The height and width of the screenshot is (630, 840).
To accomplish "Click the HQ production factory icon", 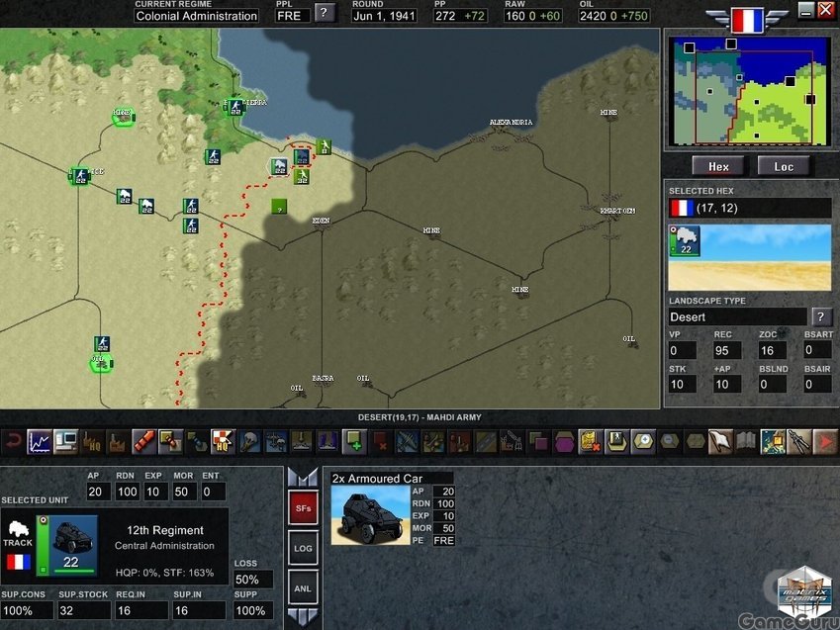I will point(92,442).
